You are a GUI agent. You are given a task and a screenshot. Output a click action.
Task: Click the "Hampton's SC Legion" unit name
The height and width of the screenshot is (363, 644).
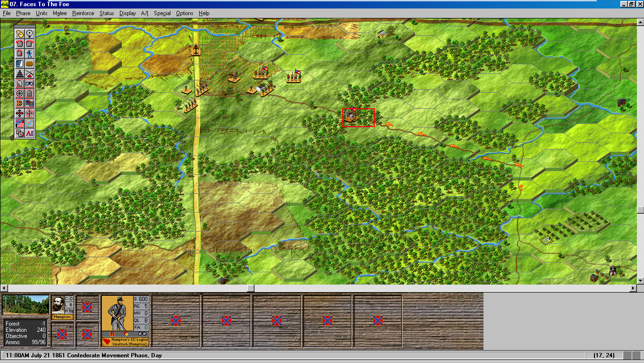tap(130, 339)
